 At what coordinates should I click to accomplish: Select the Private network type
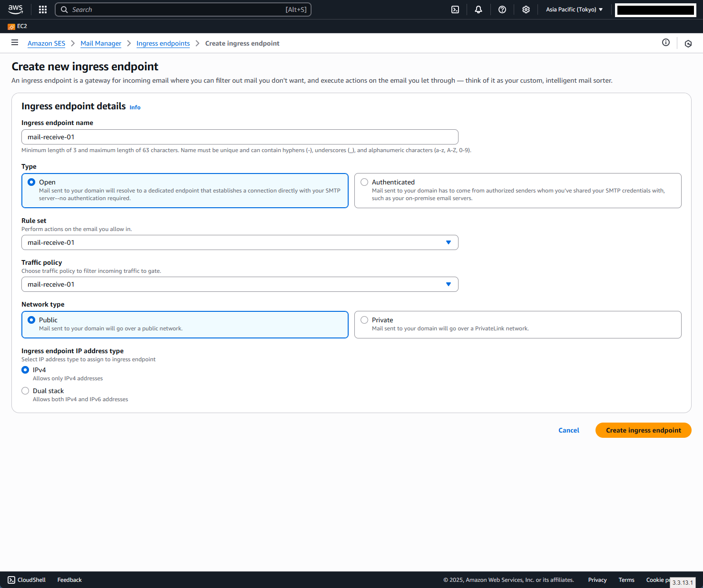tap(365, 320)
